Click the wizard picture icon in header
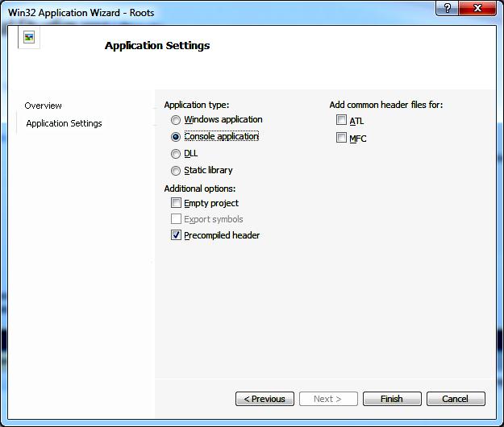Viewport: 504px width, 427px height. point(29,38)
